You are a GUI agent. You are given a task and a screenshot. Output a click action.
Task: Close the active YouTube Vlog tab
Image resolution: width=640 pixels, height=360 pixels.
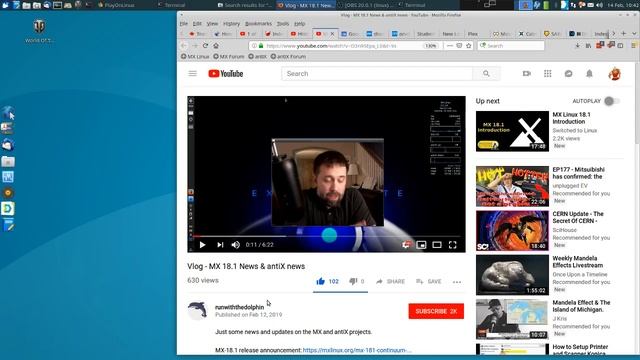pos(332,34)
